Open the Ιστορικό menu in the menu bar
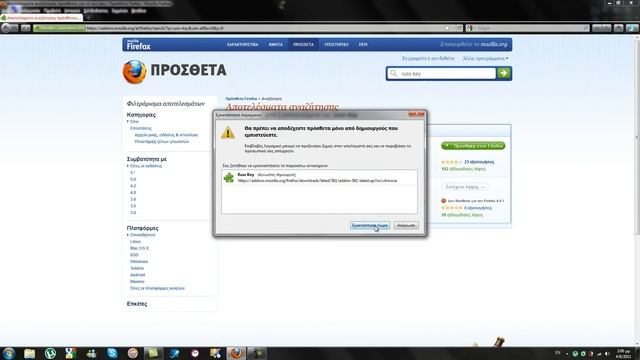640x360 pixels. tap(72, 11)
